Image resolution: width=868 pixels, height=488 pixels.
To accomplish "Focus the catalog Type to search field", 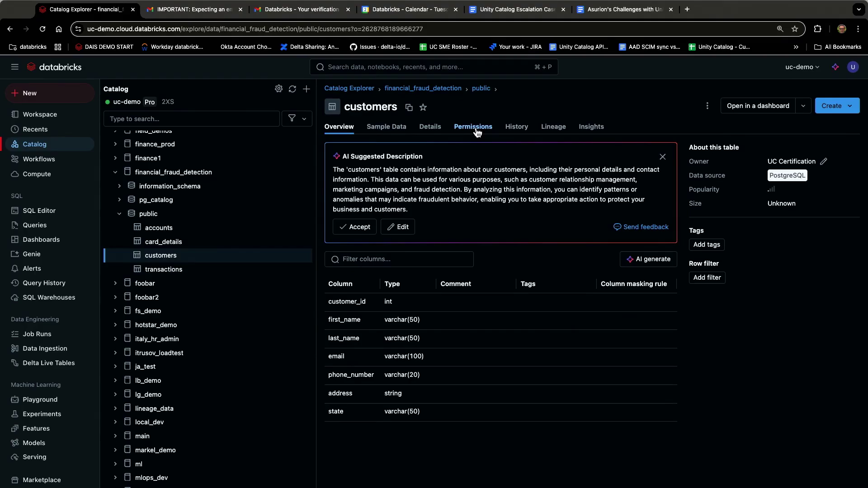I will point(192,119).
